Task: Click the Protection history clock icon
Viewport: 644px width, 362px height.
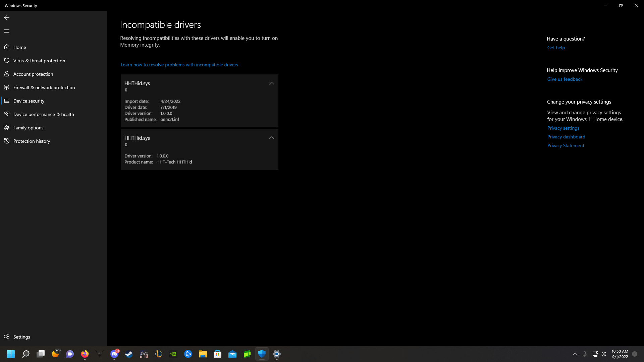Action: 7,141
